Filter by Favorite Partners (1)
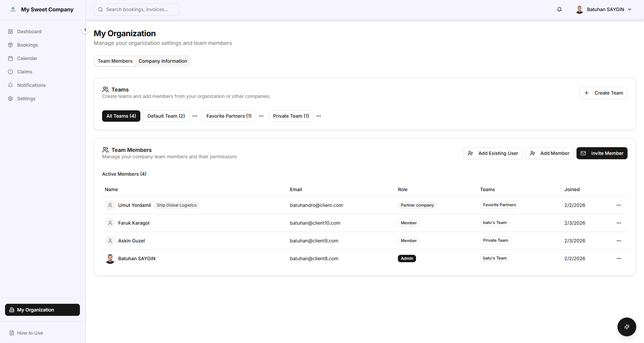 [x=229, y=116]
